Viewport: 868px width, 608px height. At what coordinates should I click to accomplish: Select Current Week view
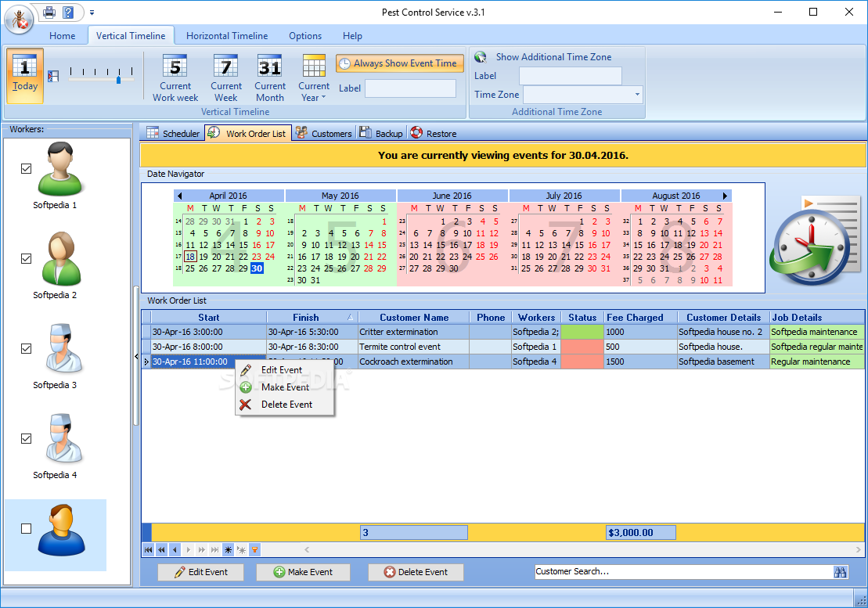pyautogui.click(x=226, y=77)
